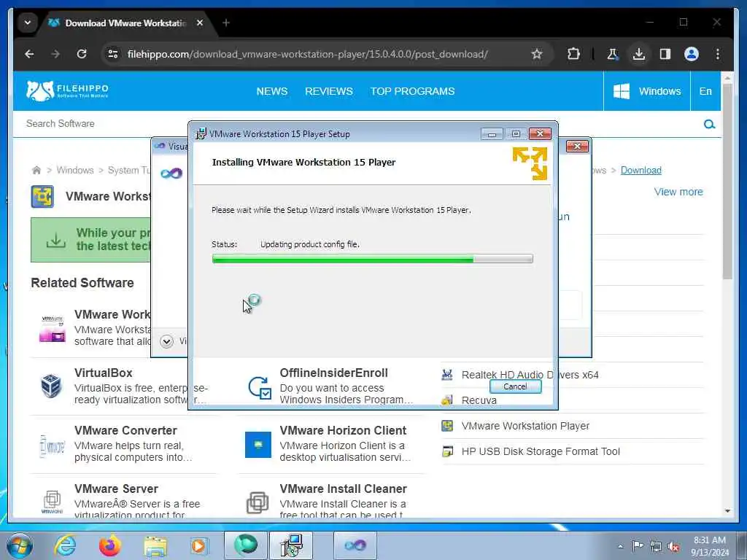
Task: Click Cancel in VMware Setup dialog
Action: coord(515,386)
